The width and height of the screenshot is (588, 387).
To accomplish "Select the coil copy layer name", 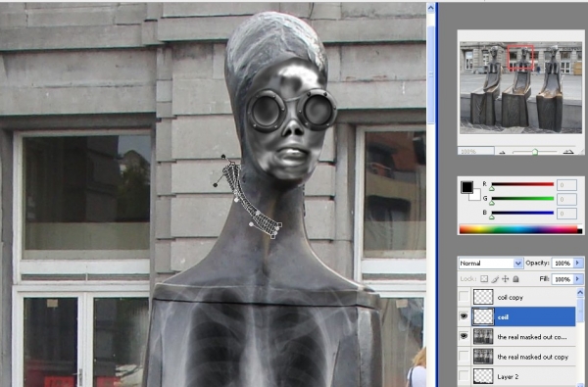I will point(510,298).
